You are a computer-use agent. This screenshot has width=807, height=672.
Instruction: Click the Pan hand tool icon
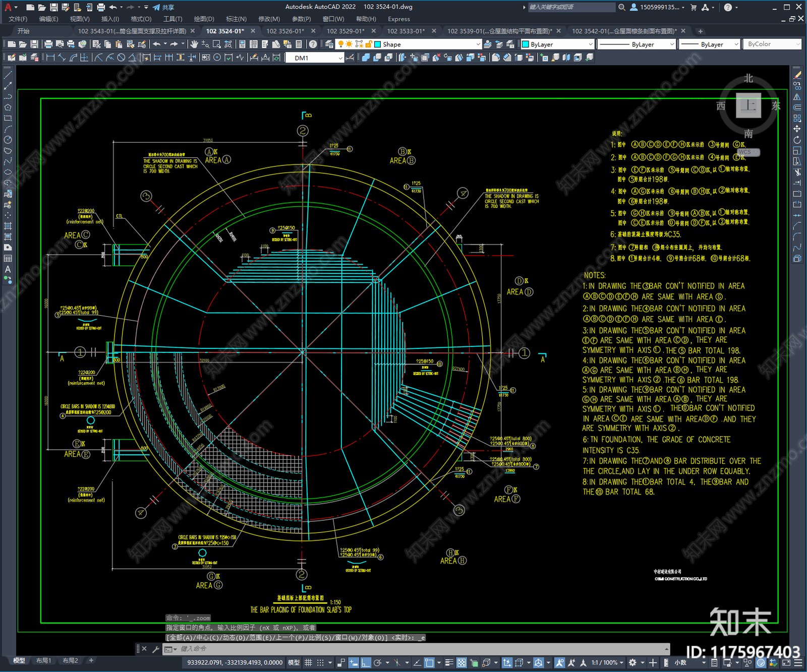(x=194, y=44)
